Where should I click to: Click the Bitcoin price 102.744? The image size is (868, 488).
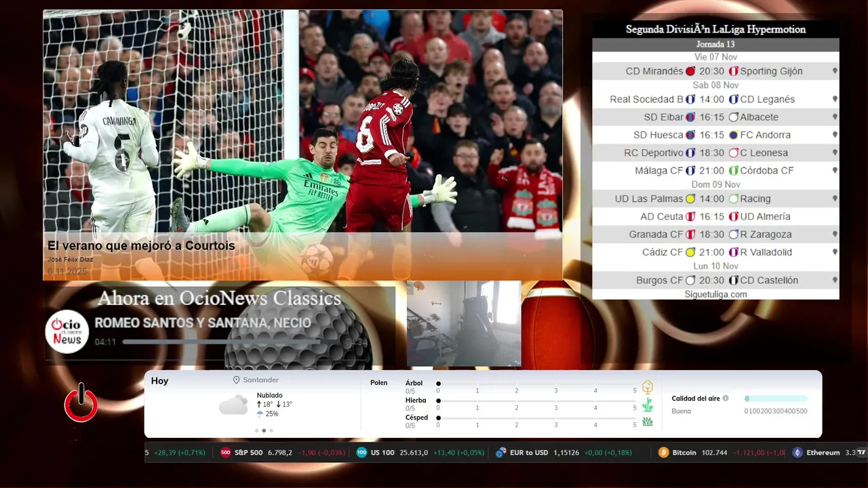(713, 453)
